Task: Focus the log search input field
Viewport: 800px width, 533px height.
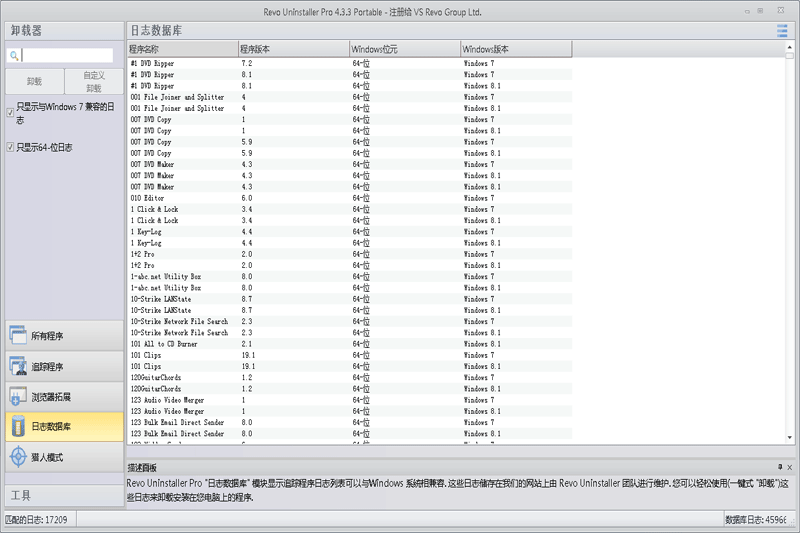Action: (x=67, y=55)
